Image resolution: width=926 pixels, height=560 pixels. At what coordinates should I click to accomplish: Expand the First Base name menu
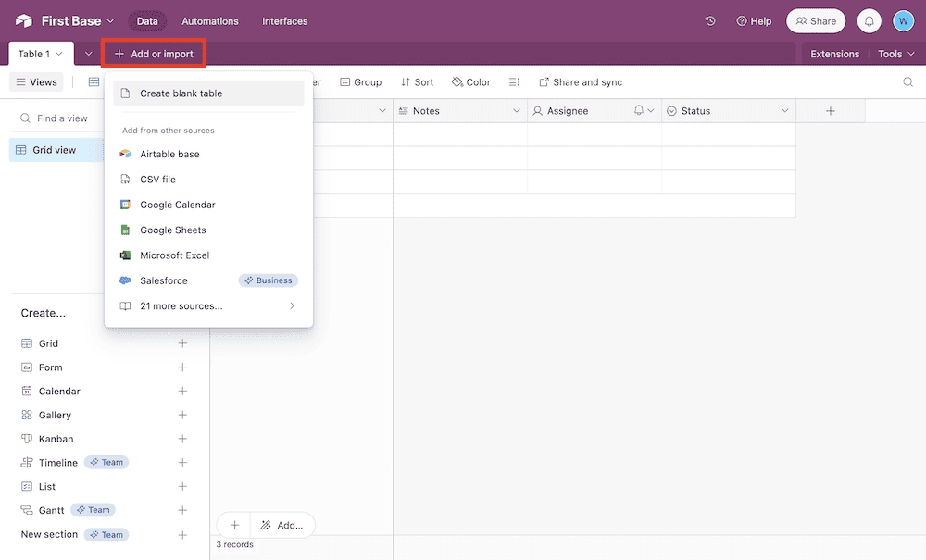110,21
